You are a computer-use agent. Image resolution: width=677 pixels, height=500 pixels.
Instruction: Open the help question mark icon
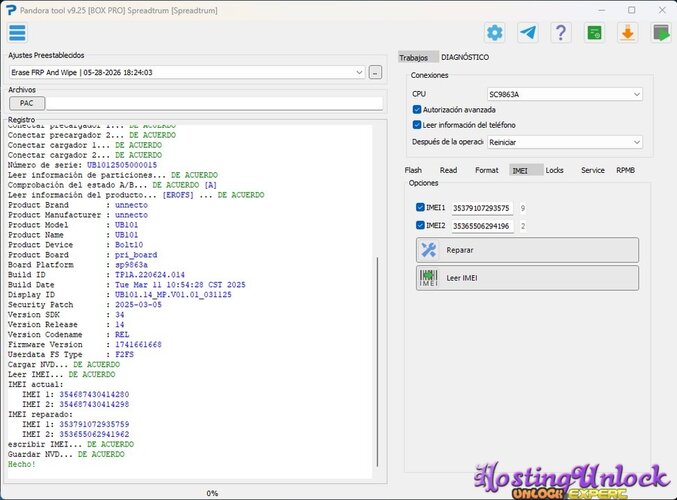[561, 33]
